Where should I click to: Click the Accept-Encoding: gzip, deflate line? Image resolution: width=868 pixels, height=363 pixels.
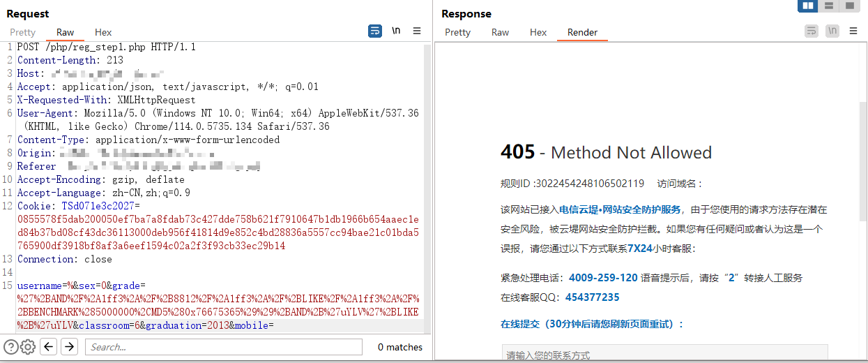click(101, 179)
